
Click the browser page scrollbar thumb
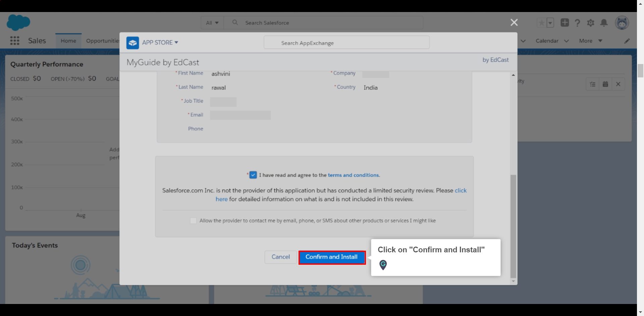640,70
